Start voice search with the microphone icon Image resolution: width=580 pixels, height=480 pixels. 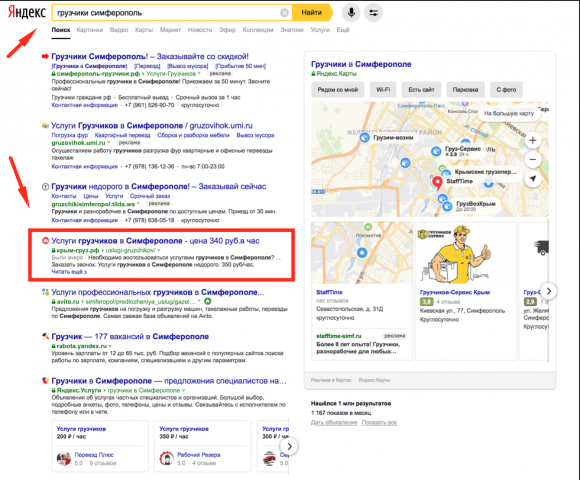pyautogui.click(x=351, y=13)
